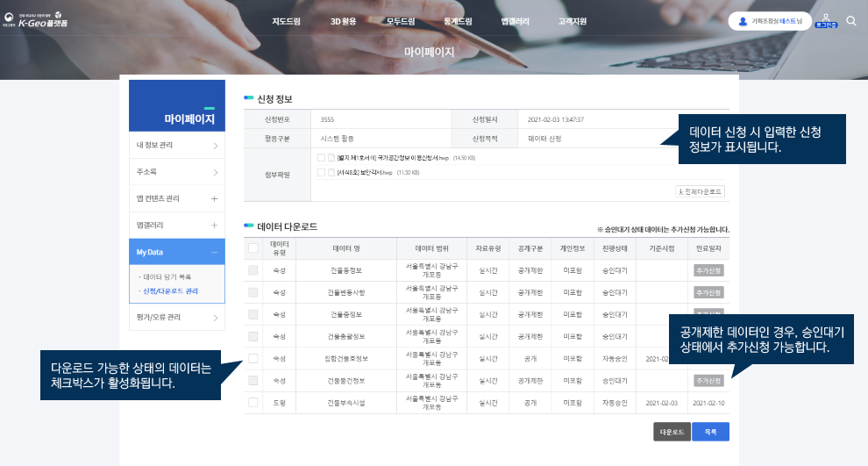This screenshot has width=868, height=466.
Task: Collapse My Data menu with minus icon
Action: point(214,252)
